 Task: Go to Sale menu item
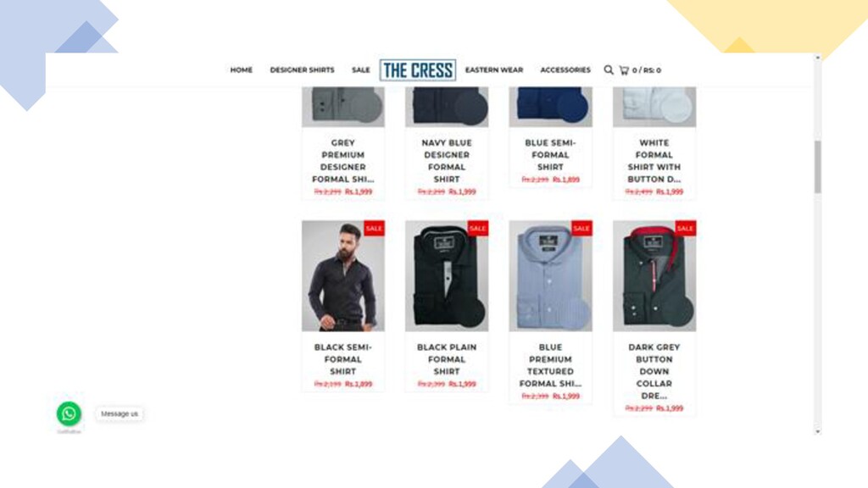coord(361,70)
